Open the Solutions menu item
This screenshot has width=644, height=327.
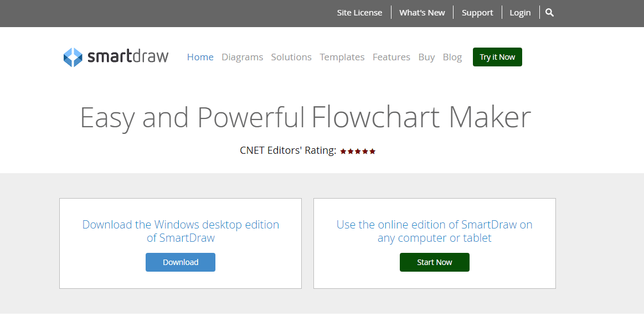coord(291,57)
